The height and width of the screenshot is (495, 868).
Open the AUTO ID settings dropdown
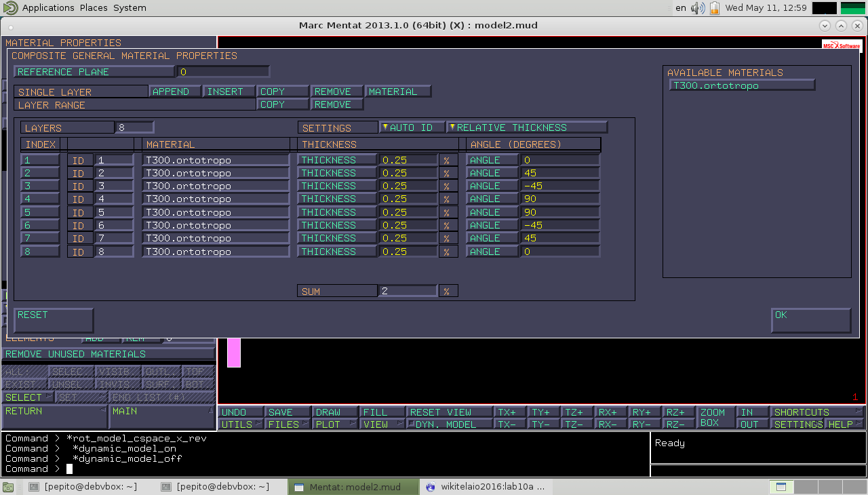point(412,127)
